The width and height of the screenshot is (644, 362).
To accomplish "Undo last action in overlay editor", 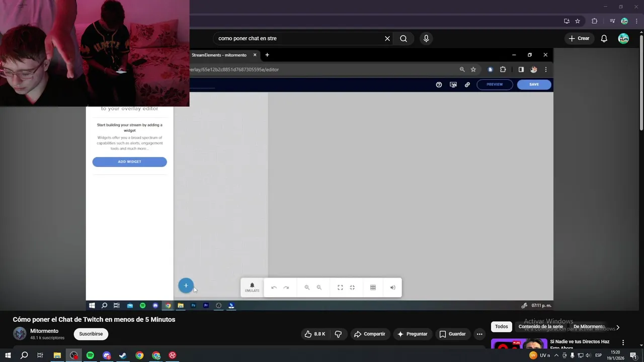I will click(x=274, y=288).
